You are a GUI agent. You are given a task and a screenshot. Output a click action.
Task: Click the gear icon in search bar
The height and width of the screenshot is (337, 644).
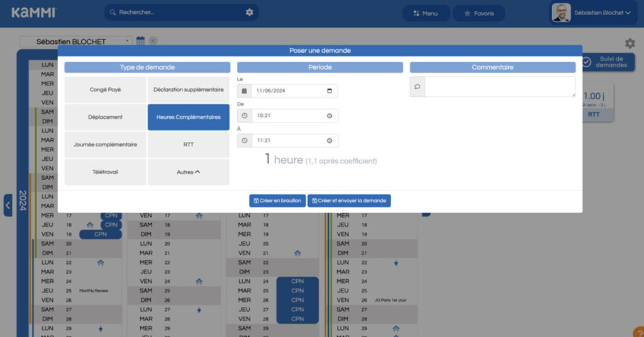[249, 13]
